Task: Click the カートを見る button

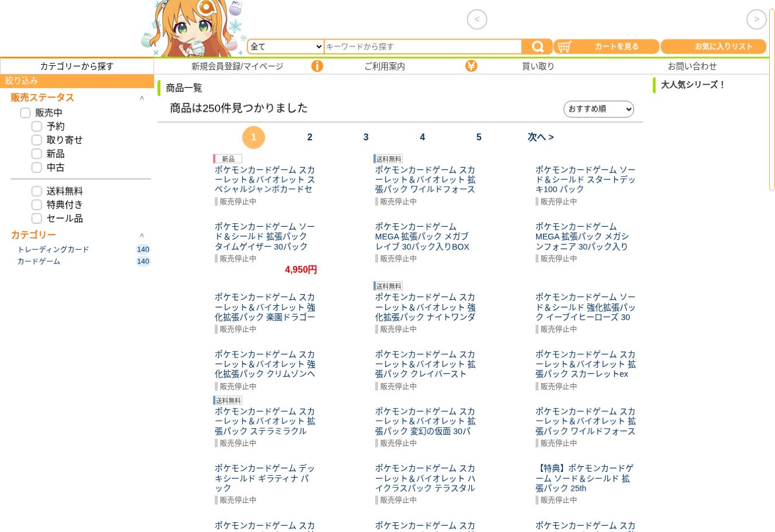Action: [607, 46]
